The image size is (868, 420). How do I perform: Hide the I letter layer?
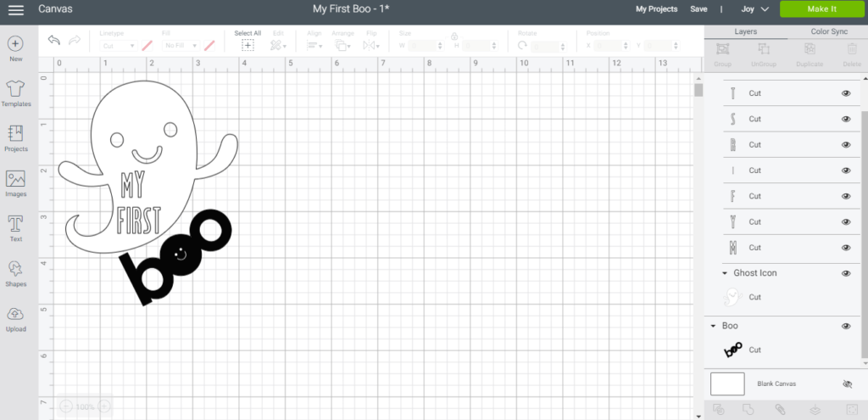coord(846,171)
